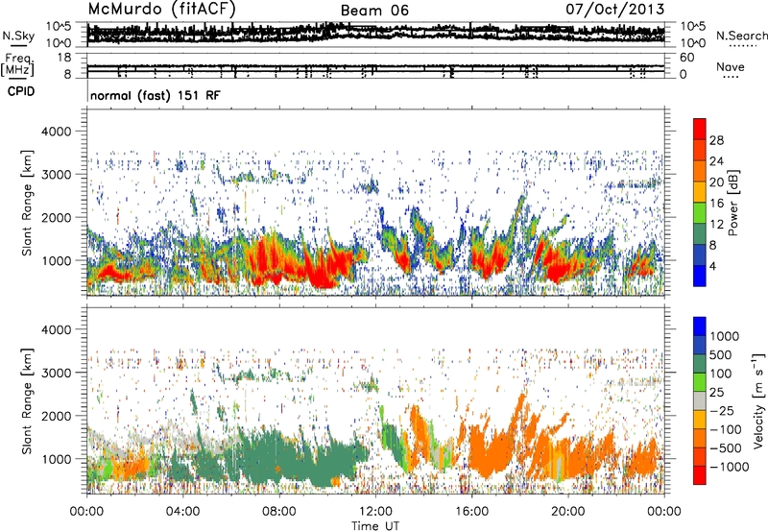Click the date '07/Oct/2013'
This screenshot has height=532, width=768.
[615, 10]
